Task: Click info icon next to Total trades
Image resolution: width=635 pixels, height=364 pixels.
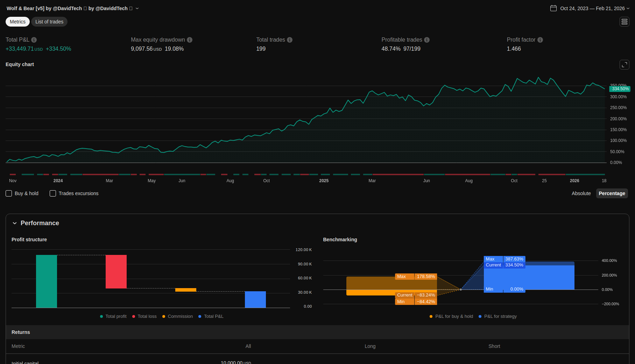Action: 290,40
